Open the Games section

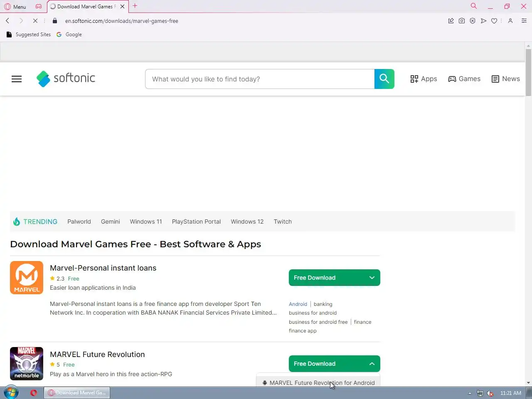tap(464, 79)
